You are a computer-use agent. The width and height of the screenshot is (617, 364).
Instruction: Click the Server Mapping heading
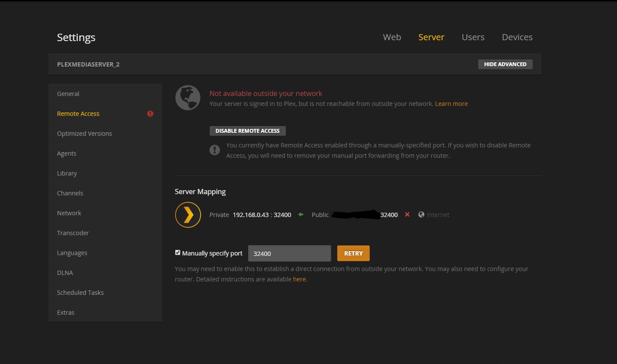[200, 192]
